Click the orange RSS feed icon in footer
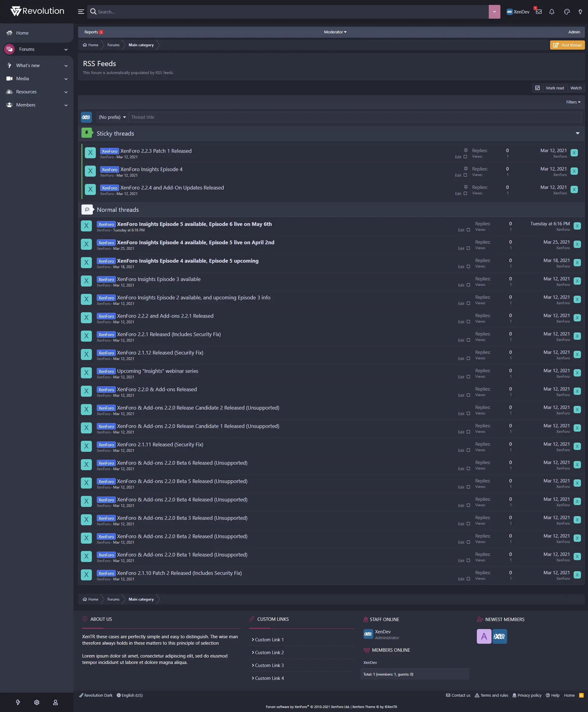Viewport: 588px width, 712px height. click(582, 695)
